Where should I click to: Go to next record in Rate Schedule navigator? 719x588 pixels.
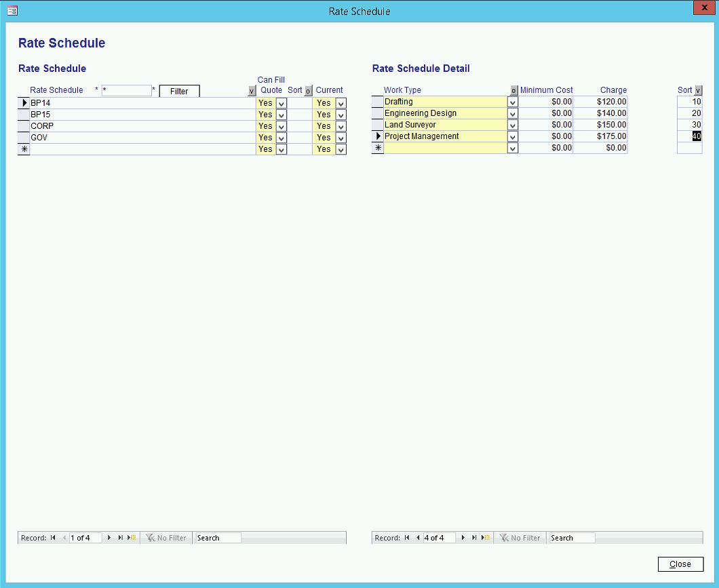coord(109,538)
